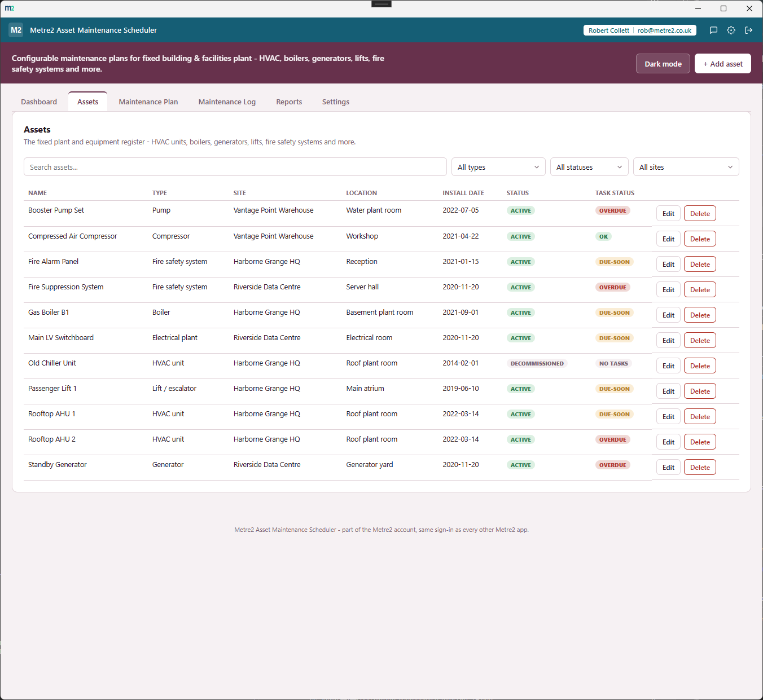Edit the Gas Boiler B1 asset
This screenshot has height=700, width=763.
[668, 315]
